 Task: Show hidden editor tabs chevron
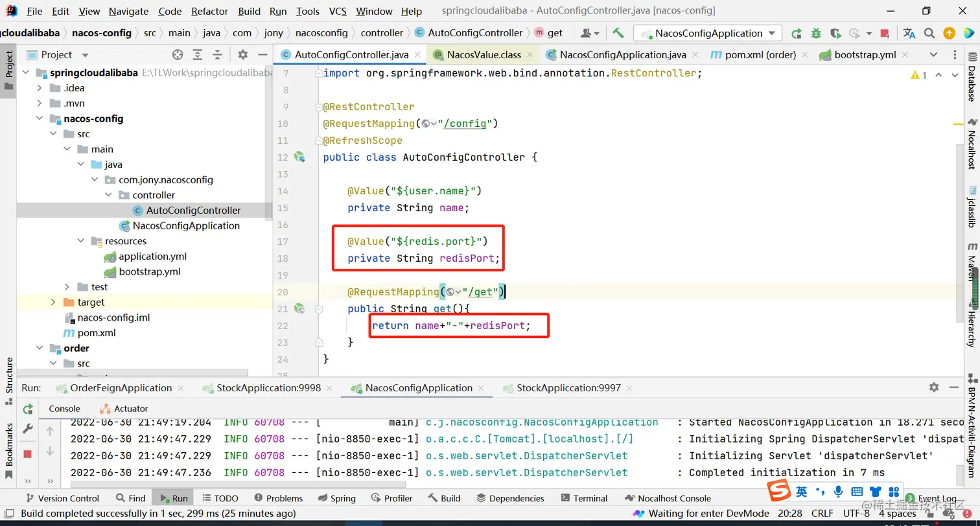[933, 54]
